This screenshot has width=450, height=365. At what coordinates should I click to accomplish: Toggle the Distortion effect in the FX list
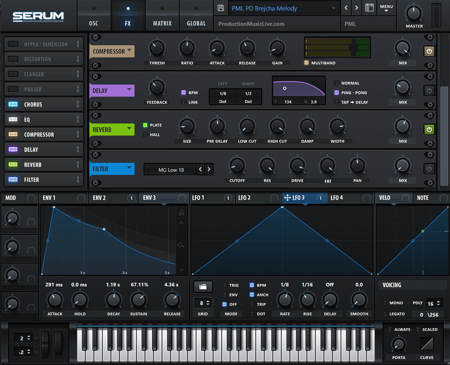coord(13,59)
